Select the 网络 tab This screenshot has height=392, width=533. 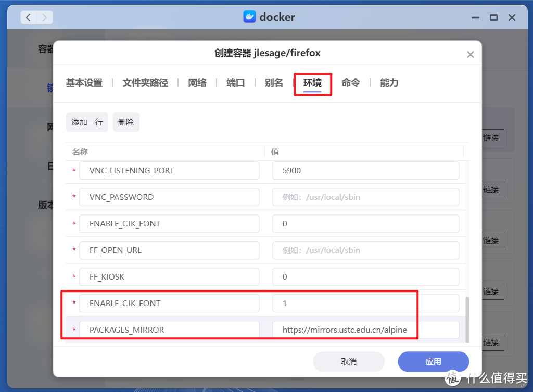point(197,83)
